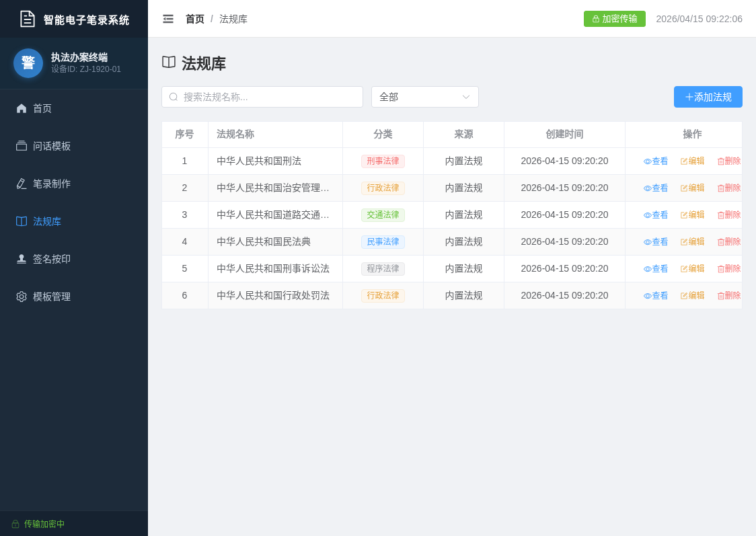Select the 中华人民共和国行政处罚法 name cell
The image size is (756, 536).
[x=275, y=295]
